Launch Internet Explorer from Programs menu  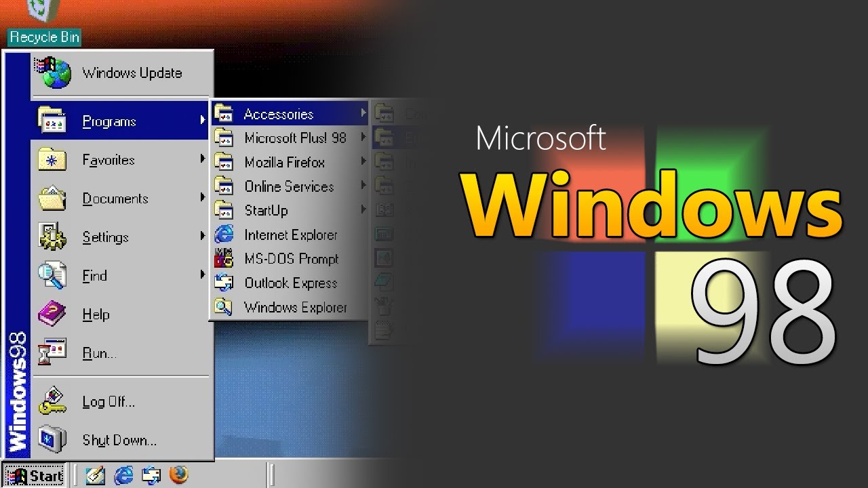[290, 235]
